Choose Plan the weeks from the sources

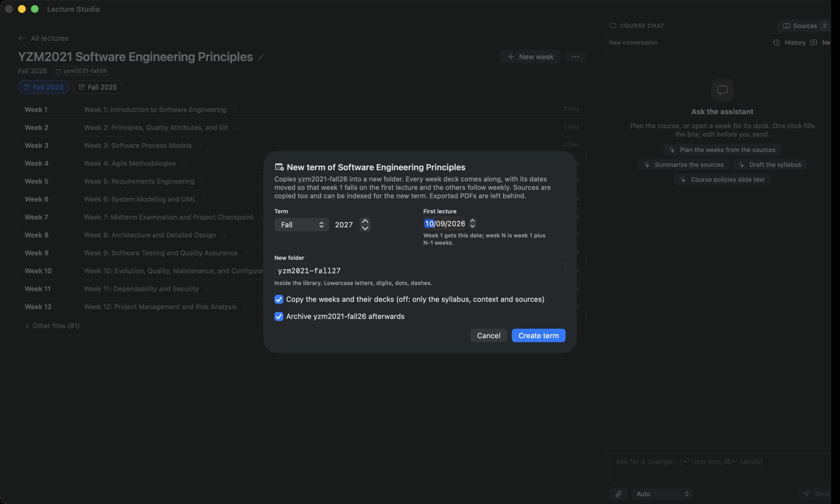pyautogui.click(x=722, y=150)
